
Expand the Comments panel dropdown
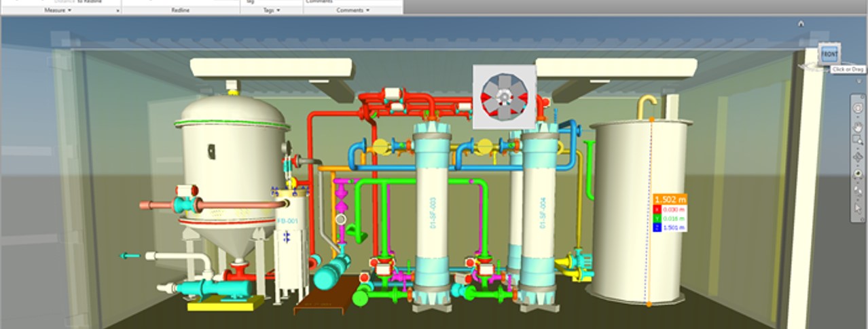(x=352, y=10)
